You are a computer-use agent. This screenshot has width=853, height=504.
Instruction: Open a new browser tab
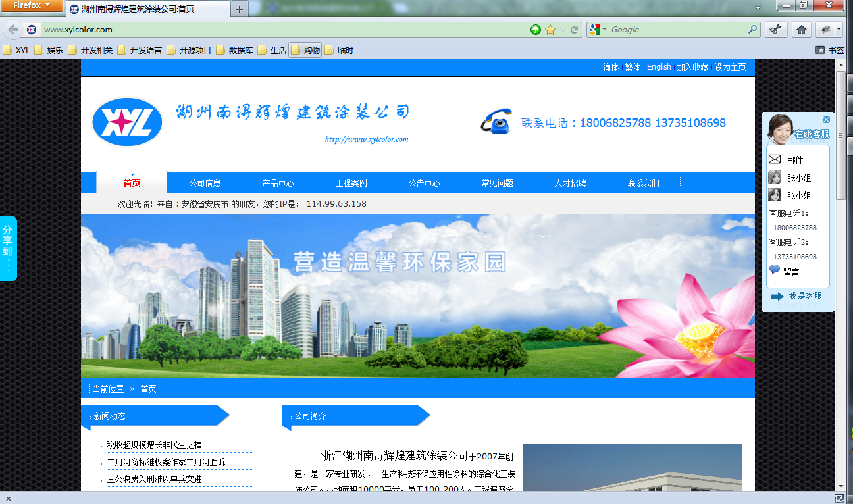[240, 9]
